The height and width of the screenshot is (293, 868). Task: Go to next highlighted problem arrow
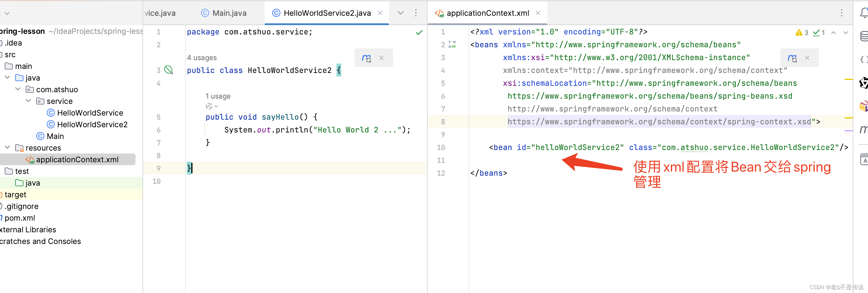tap(846, 33)
